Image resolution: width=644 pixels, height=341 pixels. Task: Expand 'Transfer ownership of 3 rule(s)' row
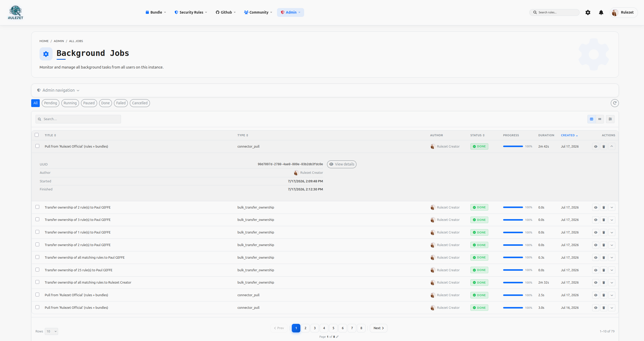point(612,220)
